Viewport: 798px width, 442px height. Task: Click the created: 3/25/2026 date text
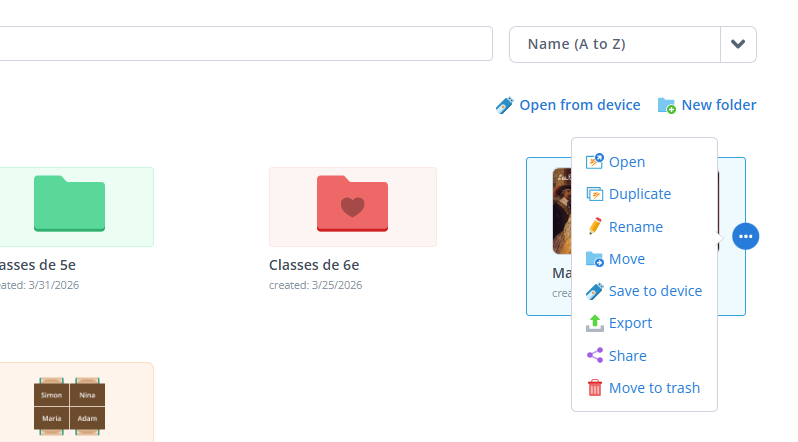click(x=316, y=285)
